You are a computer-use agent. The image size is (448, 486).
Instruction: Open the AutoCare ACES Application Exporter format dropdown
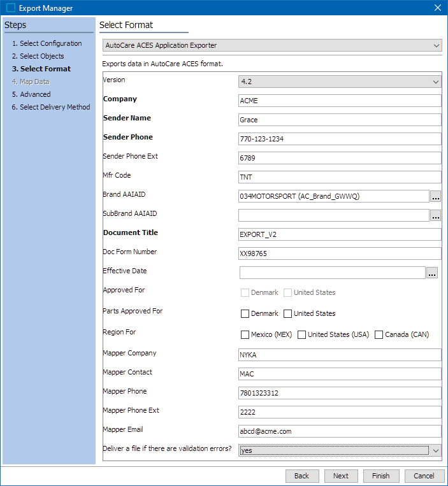(x=272, y=45)
